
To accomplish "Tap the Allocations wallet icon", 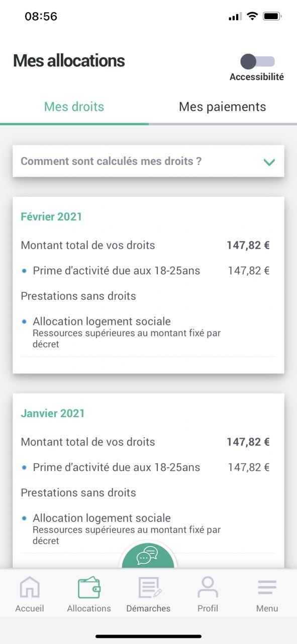I will click(x=89, y=587).
